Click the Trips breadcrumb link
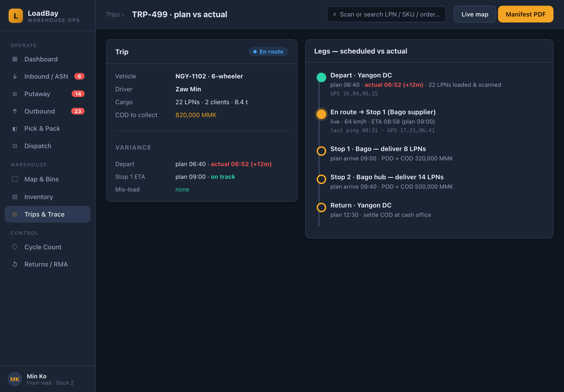Screen dimensions: 564x392 (113, 15)
